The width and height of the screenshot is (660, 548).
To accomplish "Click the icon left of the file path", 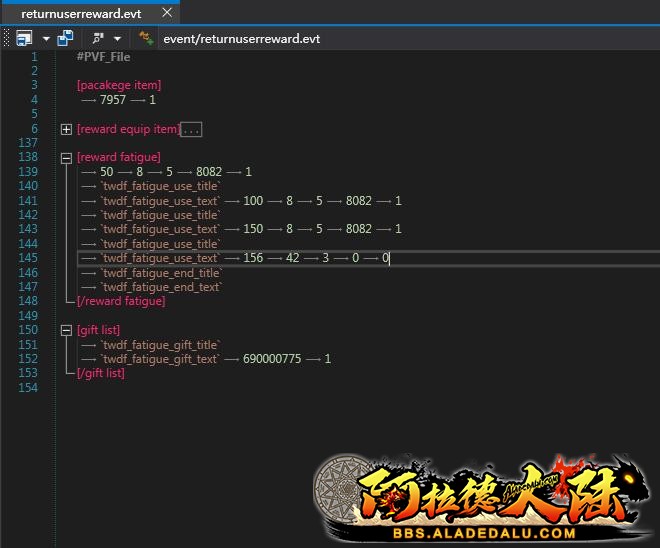I will pyautogui.click(x=146, y=38).
